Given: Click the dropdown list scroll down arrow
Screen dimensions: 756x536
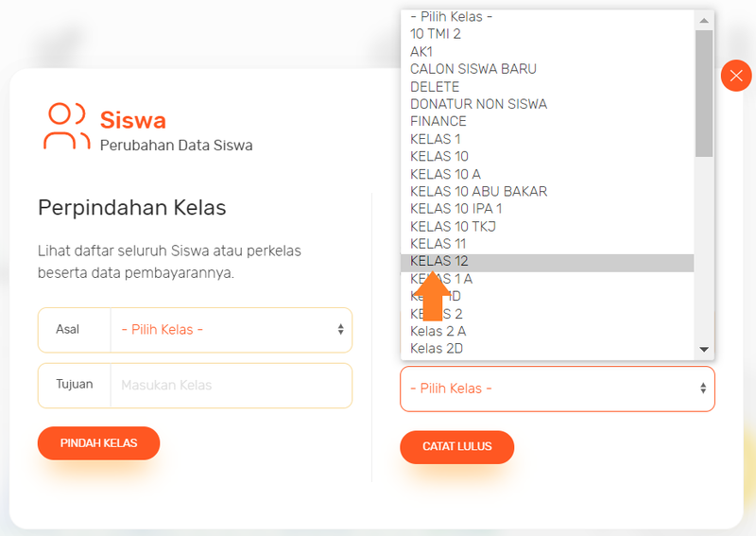Looking at the screenshot, I should (704, 349).
